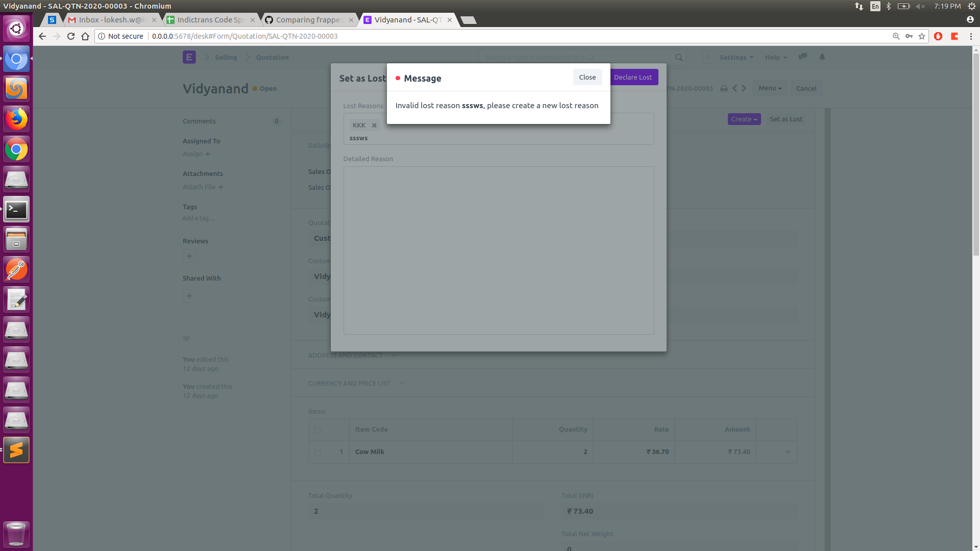The image size is (980, 551).
Task: Go to the next document arrow
Action: [744, 88]
